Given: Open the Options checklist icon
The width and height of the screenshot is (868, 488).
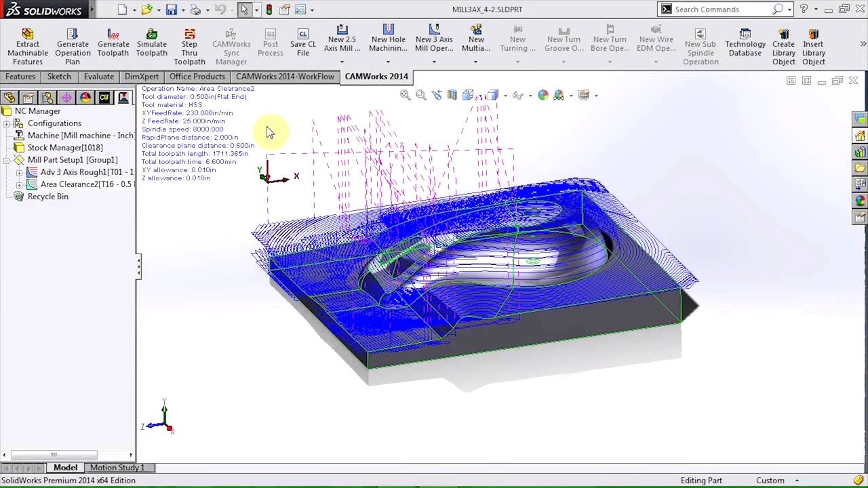Looking at the screenshot, I should point(300,9).
